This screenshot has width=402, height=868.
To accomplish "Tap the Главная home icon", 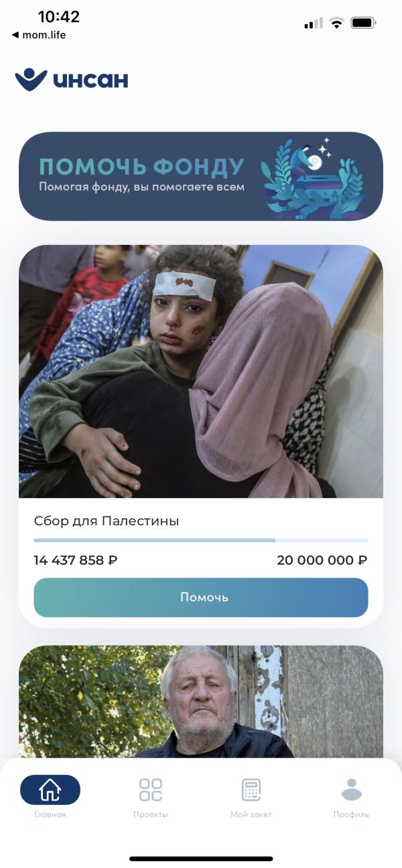I will (x=50, y=790).
